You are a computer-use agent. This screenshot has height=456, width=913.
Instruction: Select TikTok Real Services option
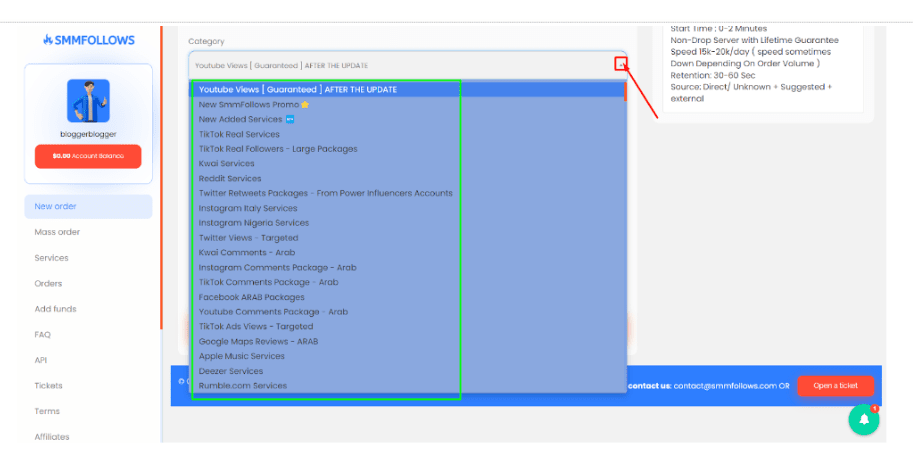408,134
